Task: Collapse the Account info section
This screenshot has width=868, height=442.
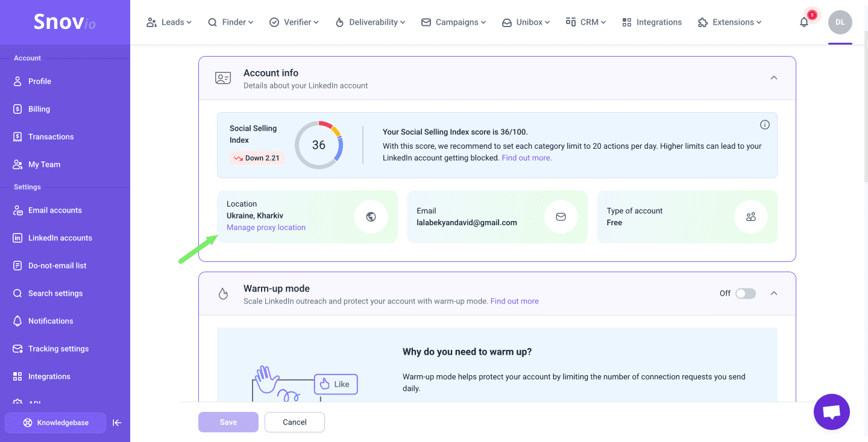Action: (x=774, y=78)
